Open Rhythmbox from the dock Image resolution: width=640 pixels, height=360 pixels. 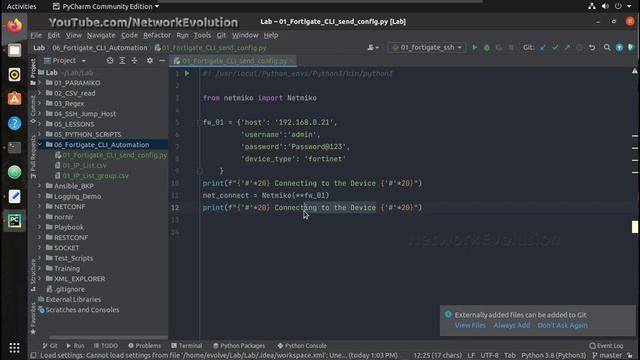[14, 75]
